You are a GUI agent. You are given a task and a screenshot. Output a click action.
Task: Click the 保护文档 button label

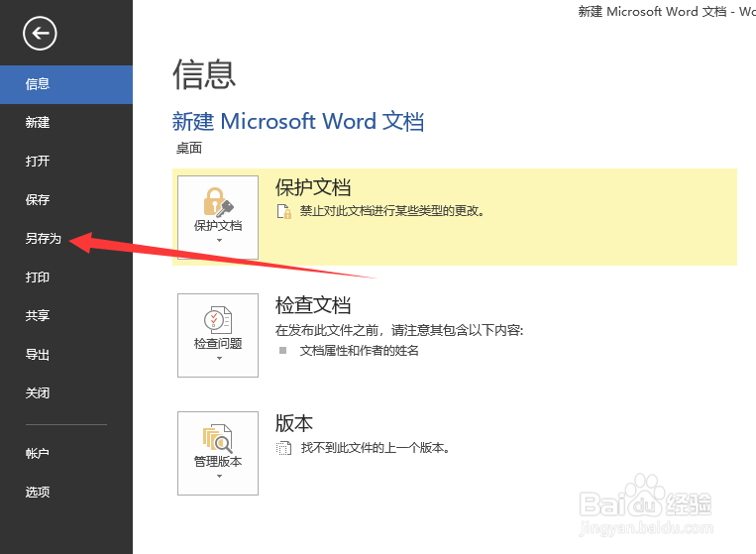pos(218,226)
